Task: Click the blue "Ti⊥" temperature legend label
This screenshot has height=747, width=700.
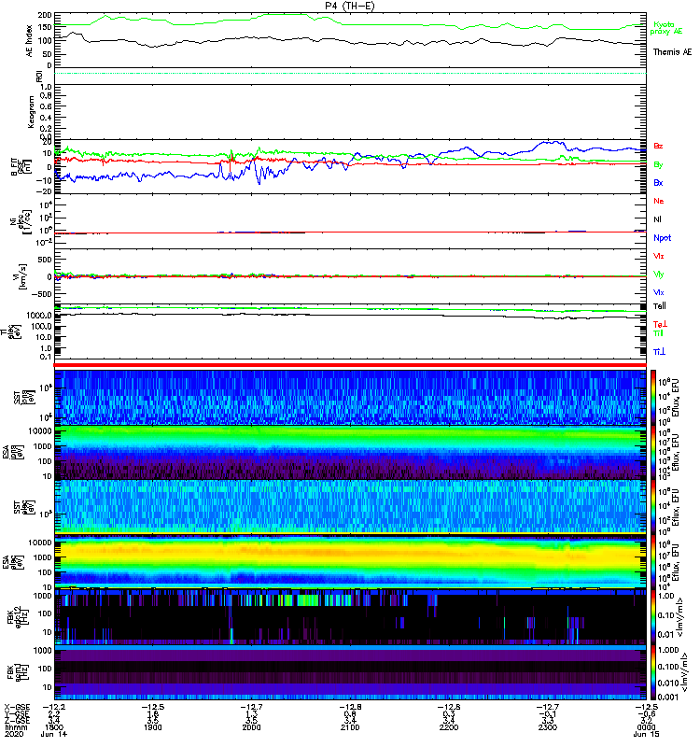Action: [x=659, y=352]
